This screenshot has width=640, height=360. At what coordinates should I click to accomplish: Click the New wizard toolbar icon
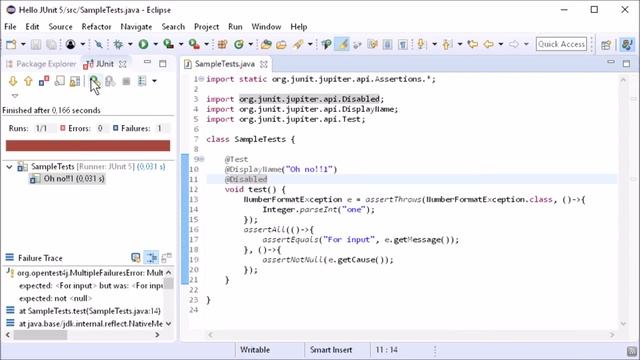pos(11,44)
